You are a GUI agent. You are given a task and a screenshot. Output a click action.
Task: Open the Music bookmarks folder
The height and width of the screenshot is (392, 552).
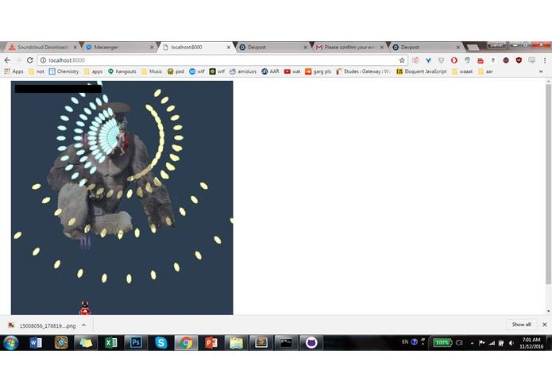click(x=152, y=71)
